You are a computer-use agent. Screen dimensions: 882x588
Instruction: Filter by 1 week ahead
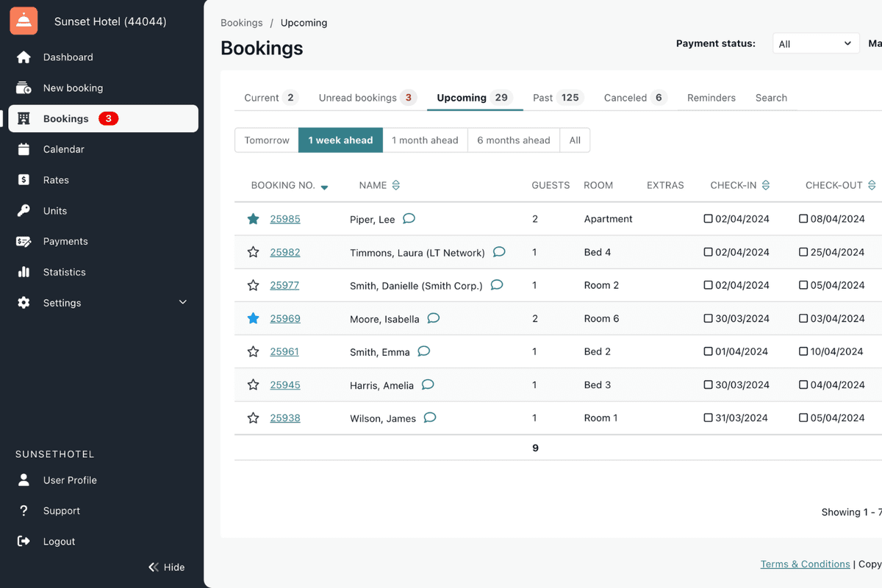pos(340,140)
